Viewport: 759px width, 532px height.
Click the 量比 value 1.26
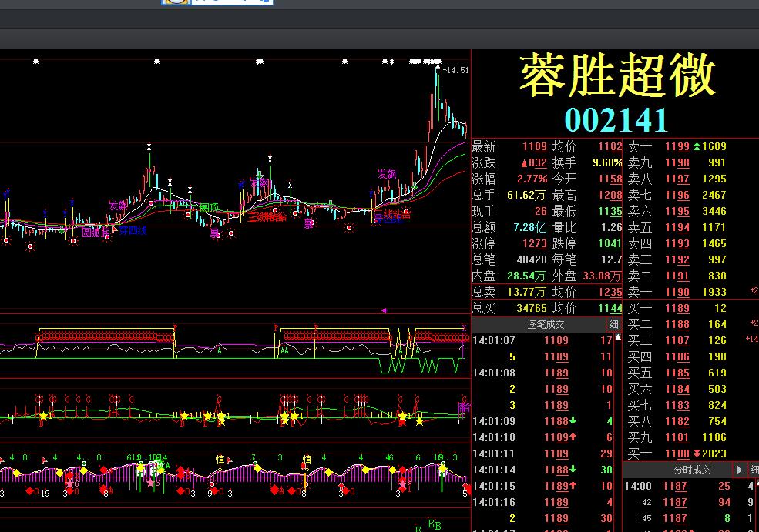click(611, 227)
